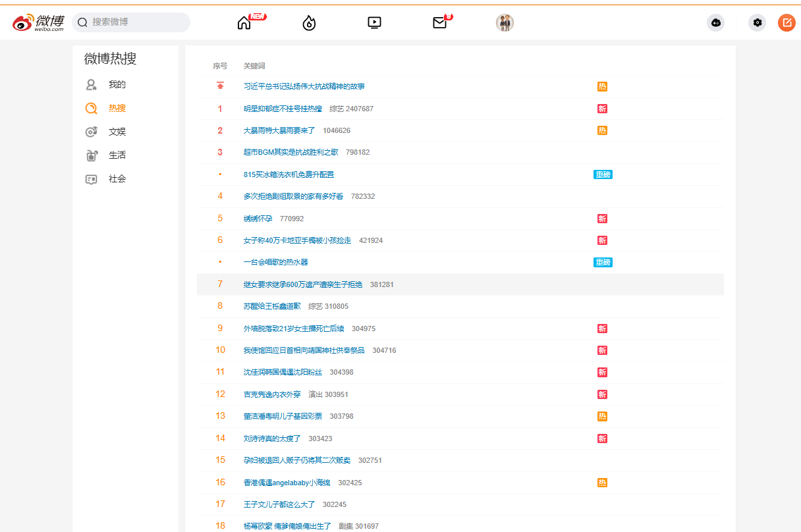Screen dimensions: 801x532
Task: Open 继女要求继承600万遗产遭亲生子拒绝 topic
Action: click(302, 284)
